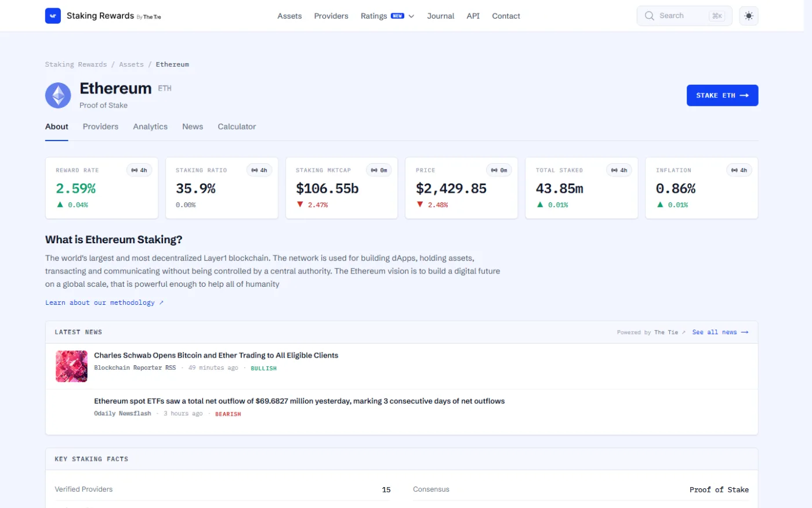
Task: Click the 4h interval badge on Inflation card
Action: pos(739,170)
